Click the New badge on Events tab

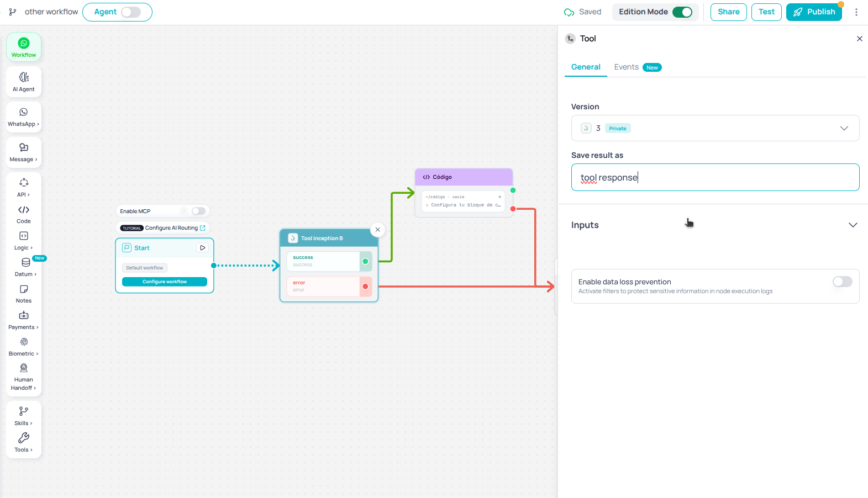click(x=652, y=67)
